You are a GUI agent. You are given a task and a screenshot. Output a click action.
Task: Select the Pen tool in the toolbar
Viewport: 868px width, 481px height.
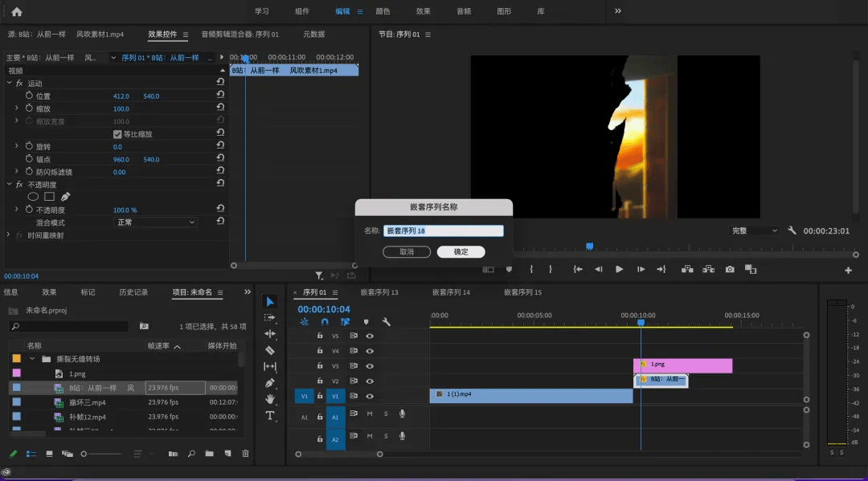pyautogui.click(x=270, y=382)
